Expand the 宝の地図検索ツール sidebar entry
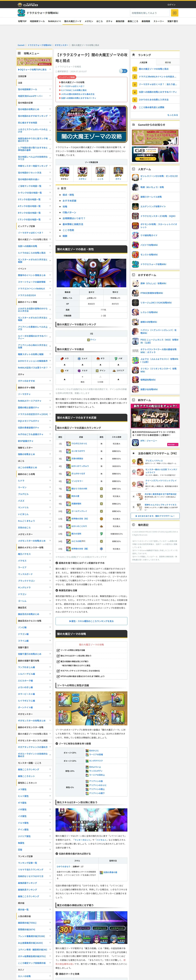Screen dimensions: 196x980 (x=34, y=89)
